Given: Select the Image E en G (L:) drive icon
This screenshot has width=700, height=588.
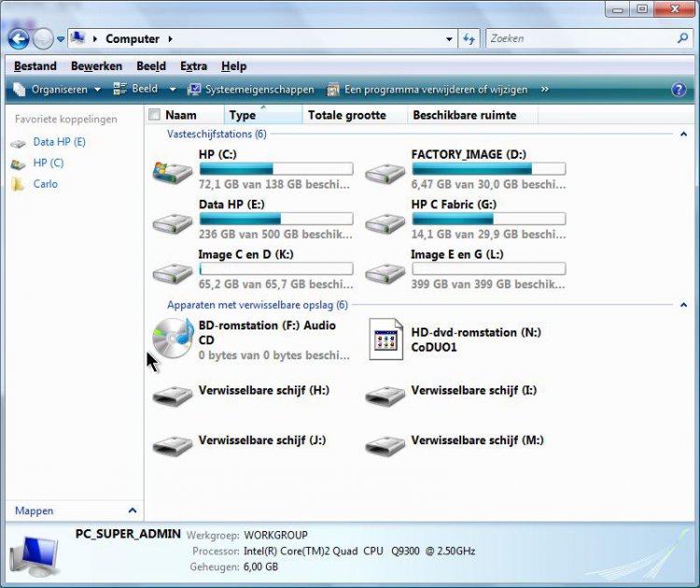Looking at the screenshot, I should [x=385, y=273].
